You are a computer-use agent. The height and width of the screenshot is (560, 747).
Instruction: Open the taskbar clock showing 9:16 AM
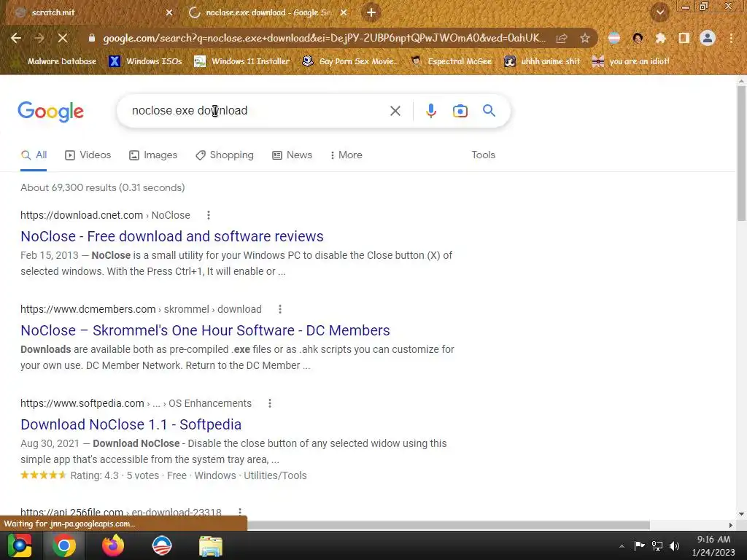tap(713, 545)
